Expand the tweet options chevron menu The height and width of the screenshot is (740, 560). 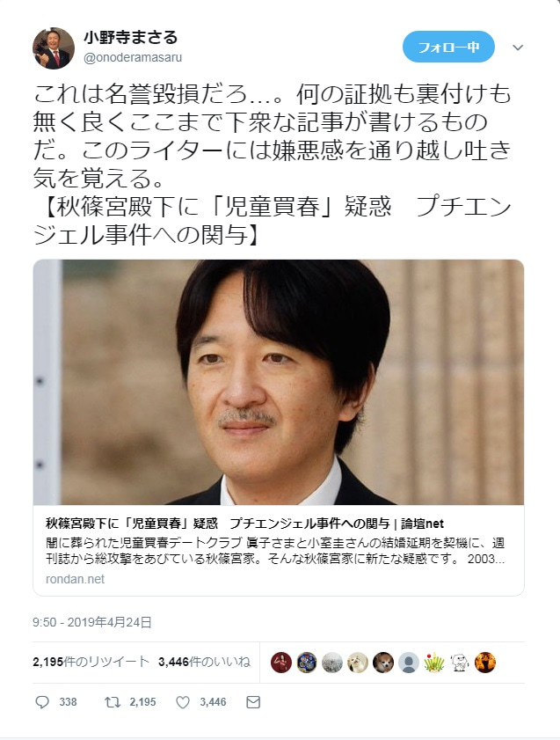tap(518, 48)
